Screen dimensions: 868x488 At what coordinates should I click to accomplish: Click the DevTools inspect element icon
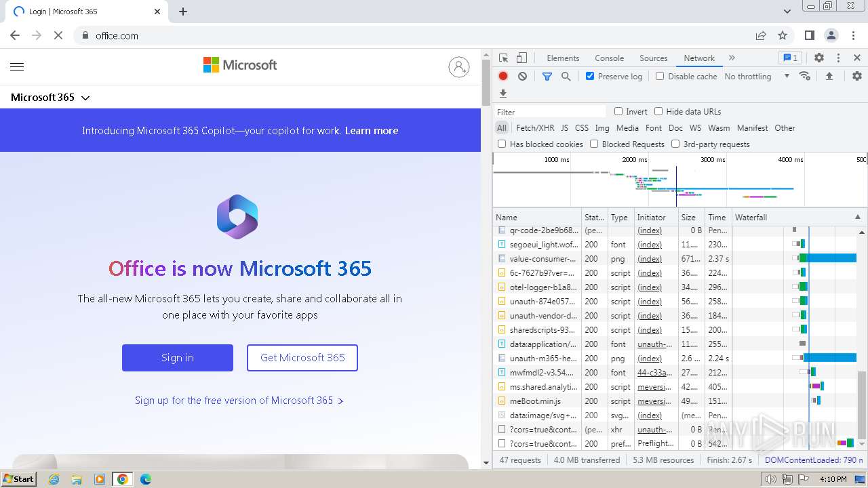tap(503, 58)
